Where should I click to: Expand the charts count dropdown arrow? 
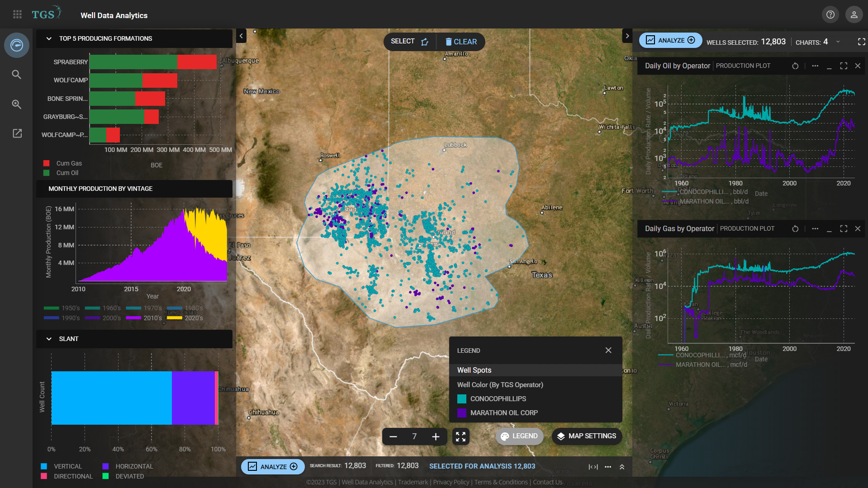[x=838, y=42]
